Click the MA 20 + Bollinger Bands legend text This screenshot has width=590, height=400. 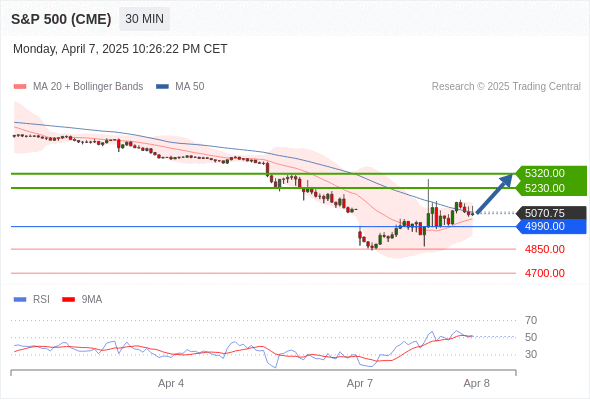click(88, 87)
